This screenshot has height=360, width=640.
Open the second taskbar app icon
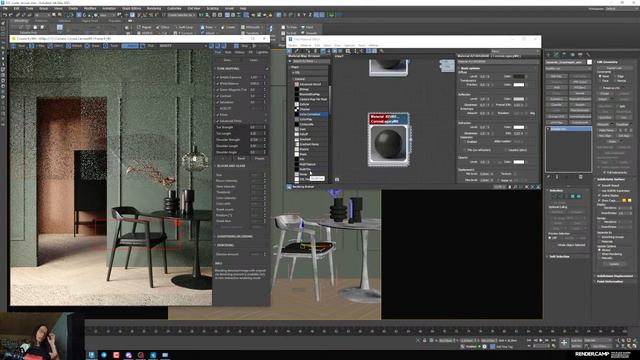104,355
